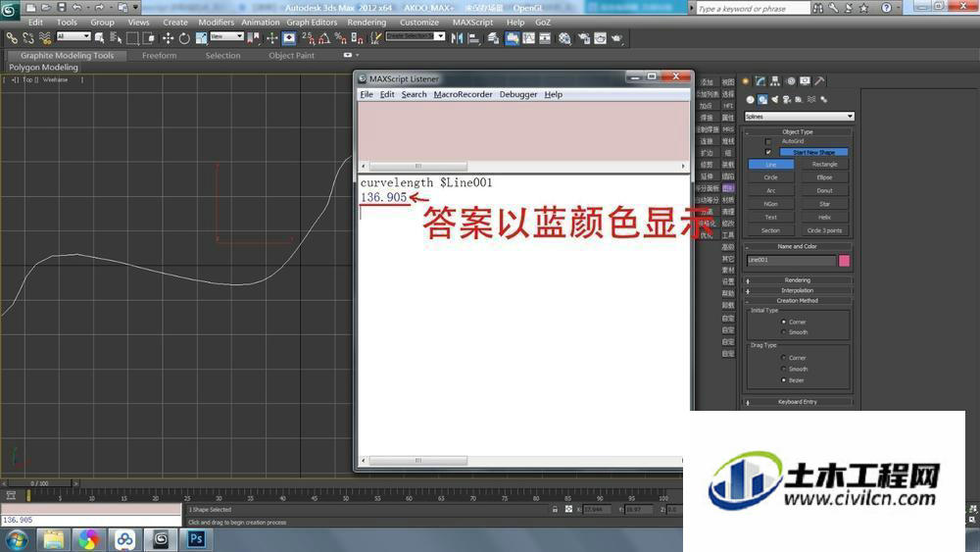Select Corner under Drag Type
The width and height of the screenshot is (980, 552).
click(783, 358)
